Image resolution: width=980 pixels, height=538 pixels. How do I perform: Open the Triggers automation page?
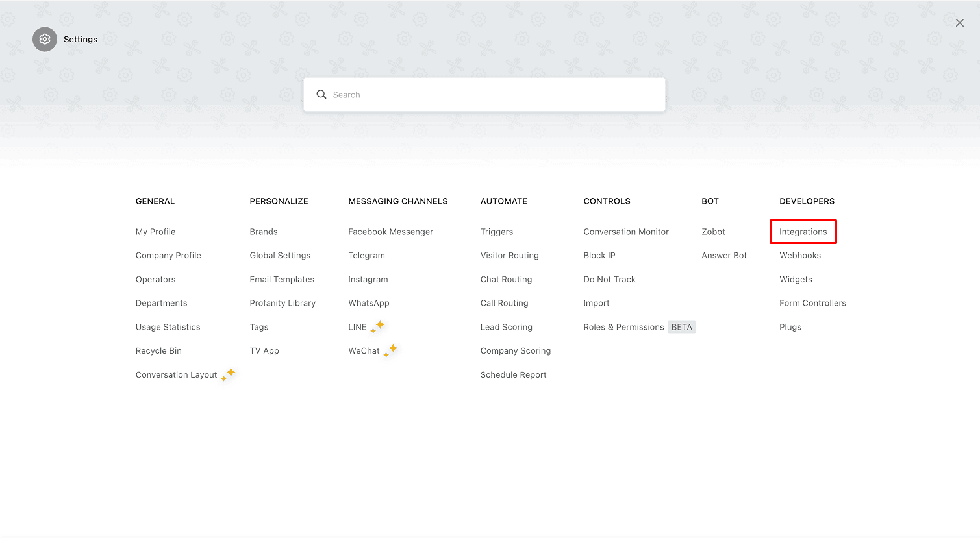[x=497, y=232]
